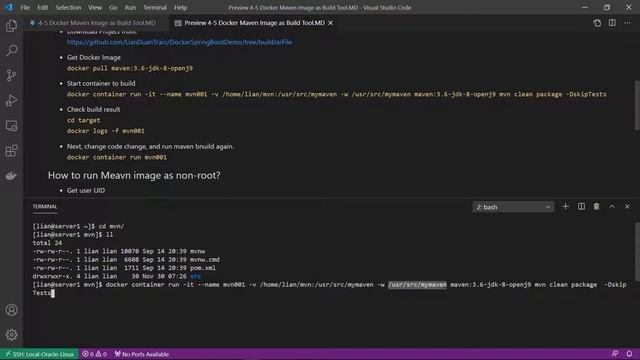Show source file from preview

coord(597,23)
